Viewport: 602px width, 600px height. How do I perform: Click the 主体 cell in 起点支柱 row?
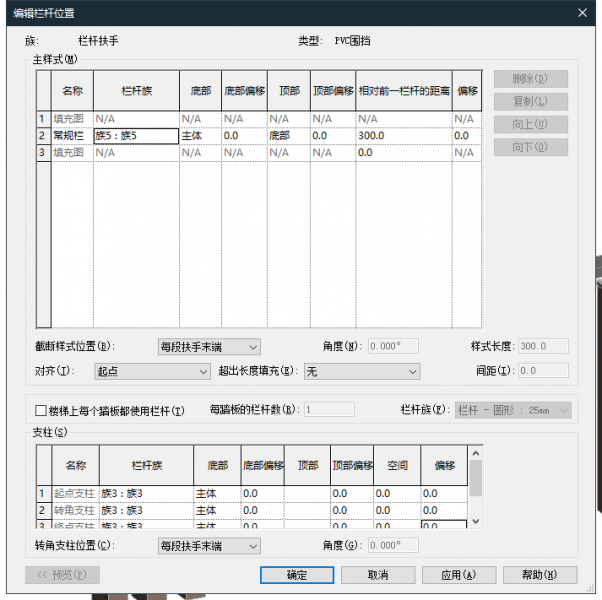pyautogui.click(x=217, y=494)
